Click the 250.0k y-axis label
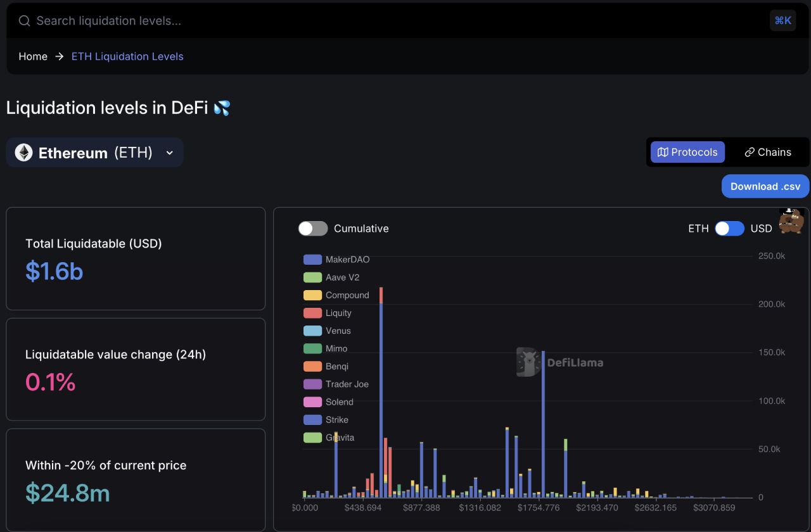The image size is (811, 532). tap(772, 256)
